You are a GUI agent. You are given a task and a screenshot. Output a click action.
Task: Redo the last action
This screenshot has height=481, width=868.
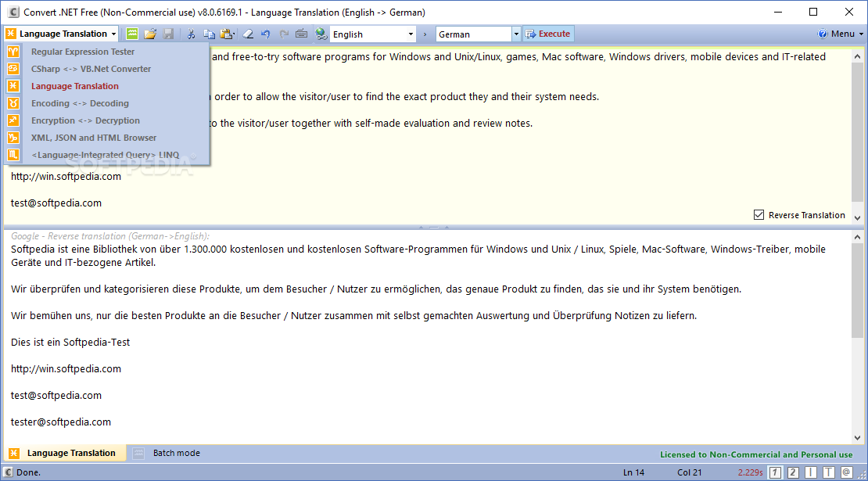(284, 34)
